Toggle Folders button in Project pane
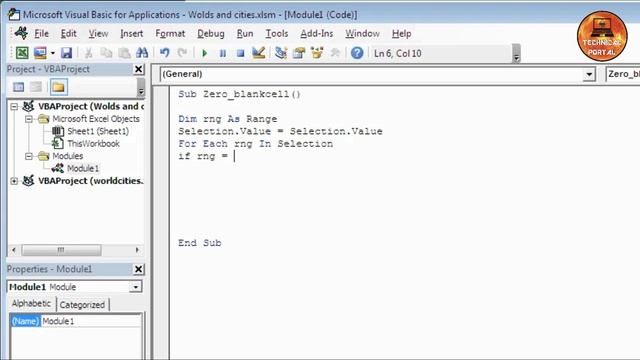The height and width of the screenshot is (360, 640). pos(58,87)
